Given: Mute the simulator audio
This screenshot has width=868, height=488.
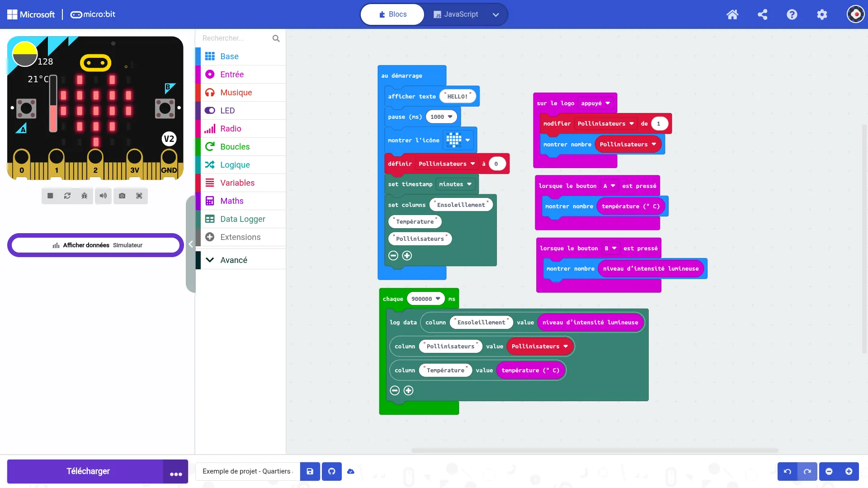Looking at the screenshot, I should 104,196.
